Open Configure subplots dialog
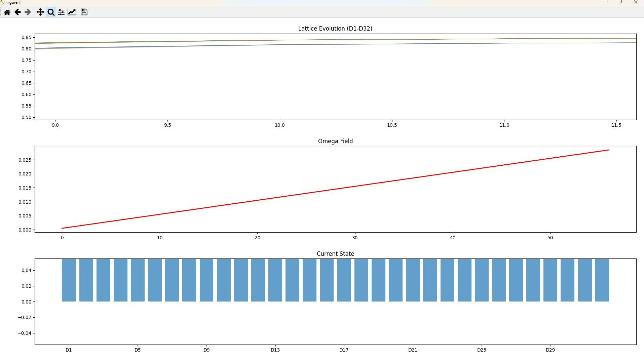 coord(61,12)
